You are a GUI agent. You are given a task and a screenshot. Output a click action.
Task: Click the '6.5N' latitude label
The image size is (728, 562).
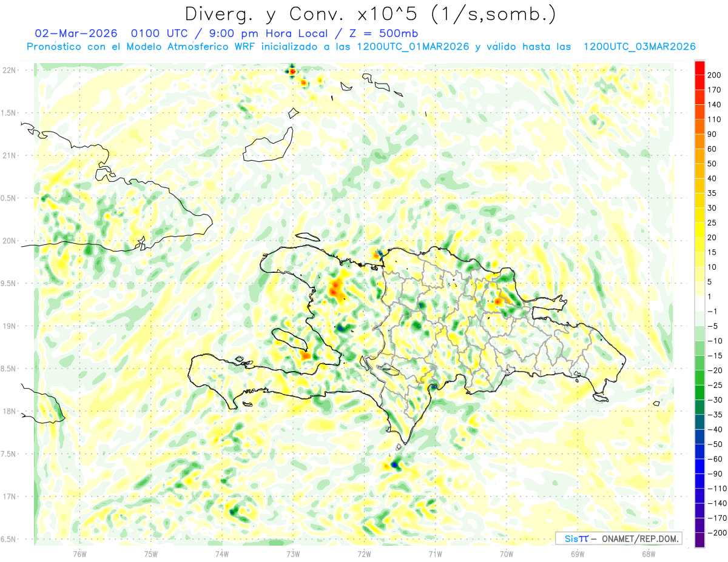tap(8, 539)
